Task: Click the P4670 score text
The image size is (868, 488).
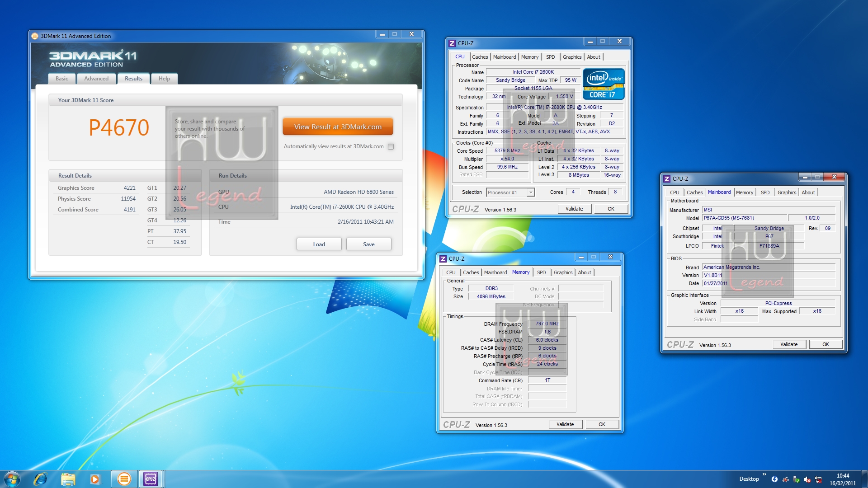Action: pyautogui.click(x=119, y=127)
